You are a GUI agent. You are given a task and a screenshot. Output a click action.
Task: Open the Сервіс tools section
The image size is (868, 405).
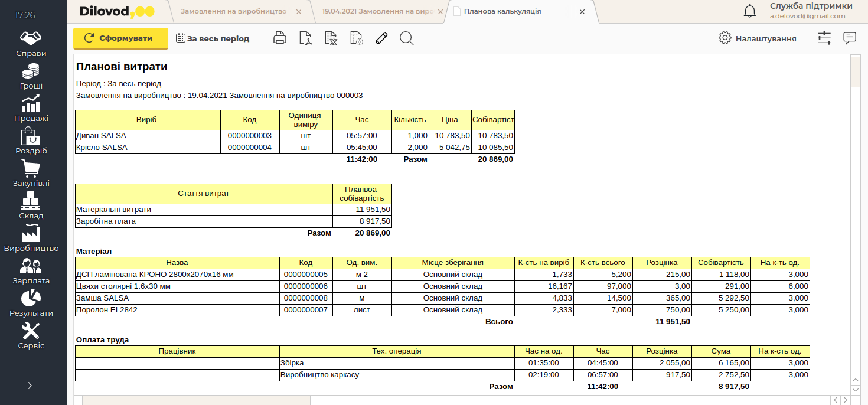click(31, 336)
